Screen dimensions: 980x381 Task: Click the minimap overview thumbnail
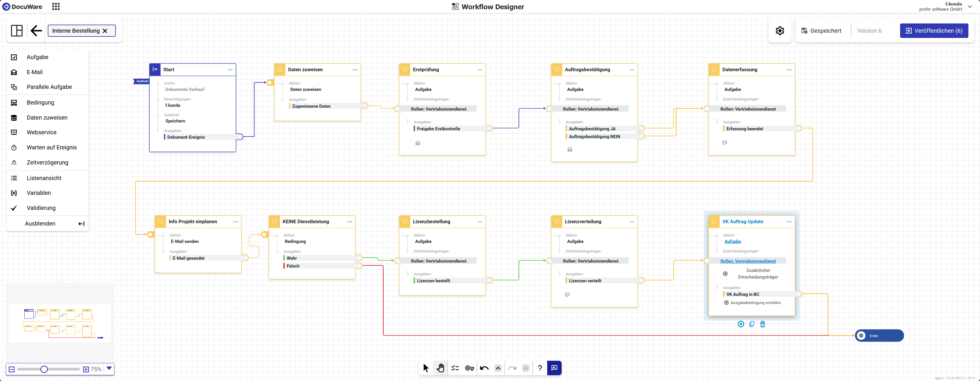click(x=60, y=323)
